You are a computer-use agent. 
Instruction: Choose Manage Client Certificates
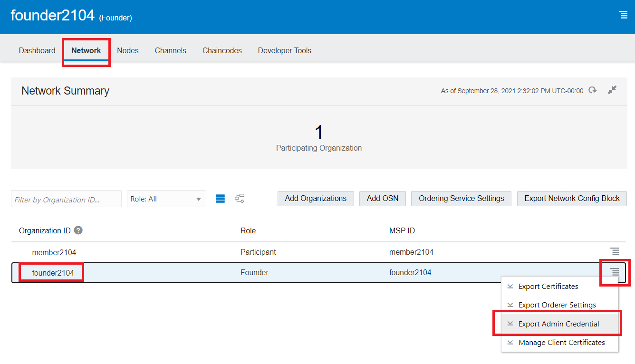point(561,343)
